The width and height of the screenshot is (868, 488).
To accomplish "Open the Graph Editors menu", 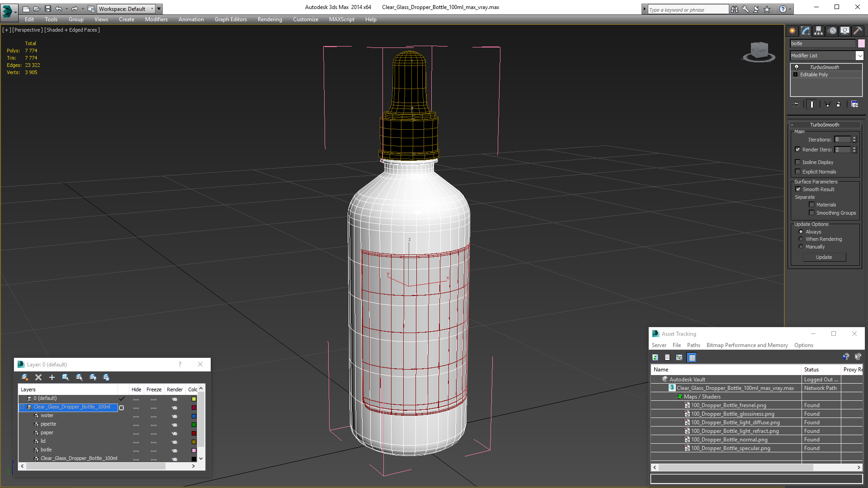I will [x=231, y=19].
